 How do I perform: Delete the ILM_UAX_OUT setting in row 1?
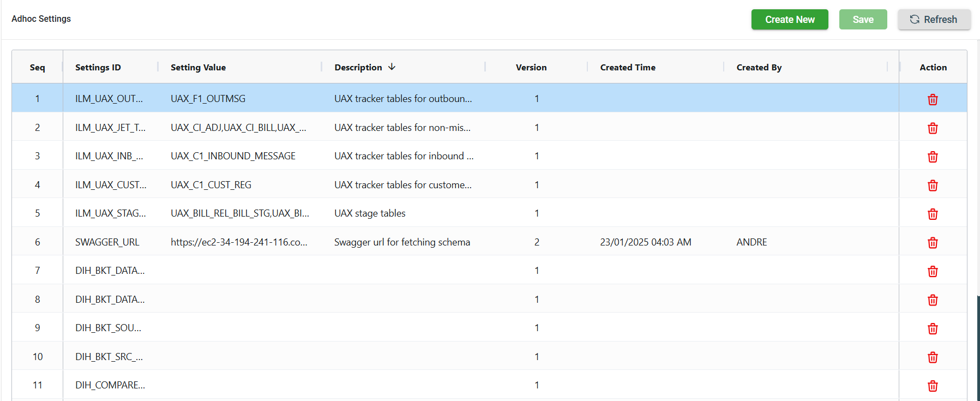pos(933,99)
